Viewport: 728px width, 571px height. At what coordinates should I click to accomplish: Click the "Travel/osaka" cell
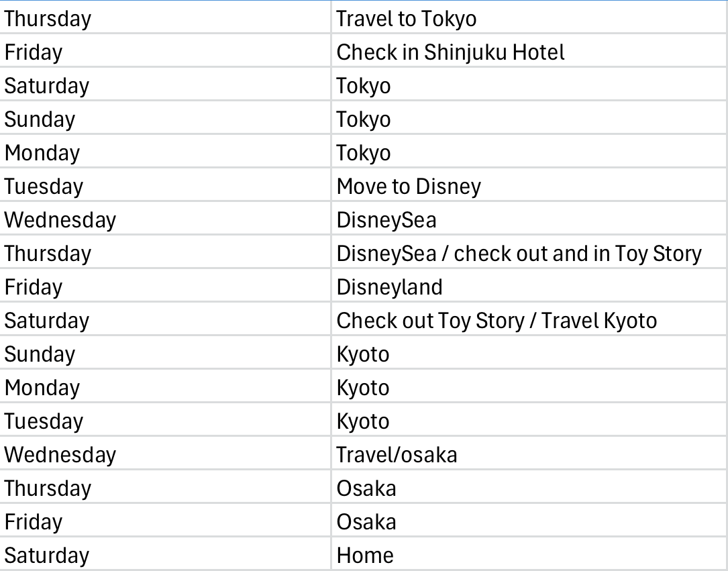tap(397, 454)
